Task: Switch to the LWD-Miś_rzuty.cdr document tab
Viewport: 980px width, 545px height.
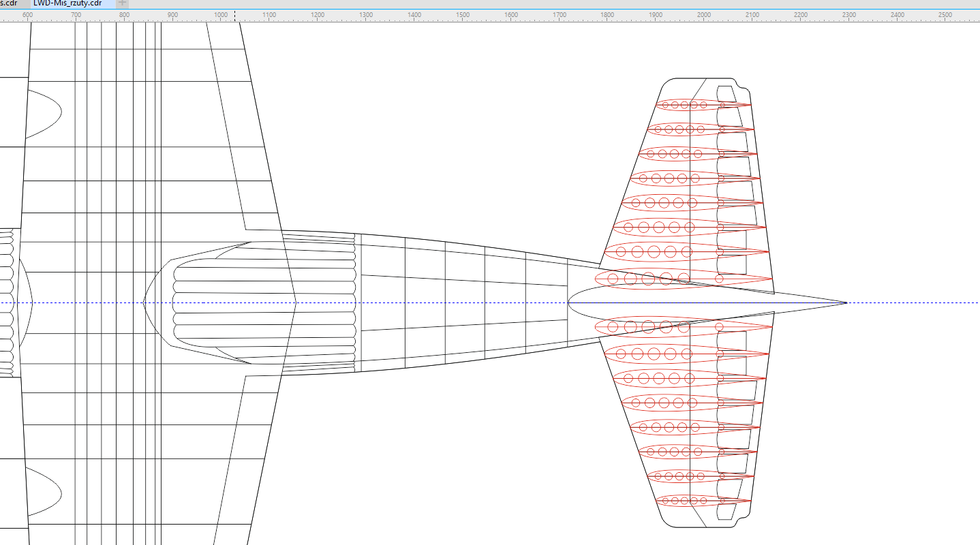Action: (67, 3)
